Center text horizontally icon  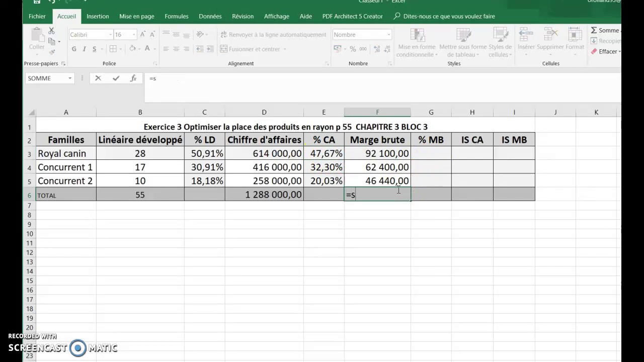coord(176,49)
